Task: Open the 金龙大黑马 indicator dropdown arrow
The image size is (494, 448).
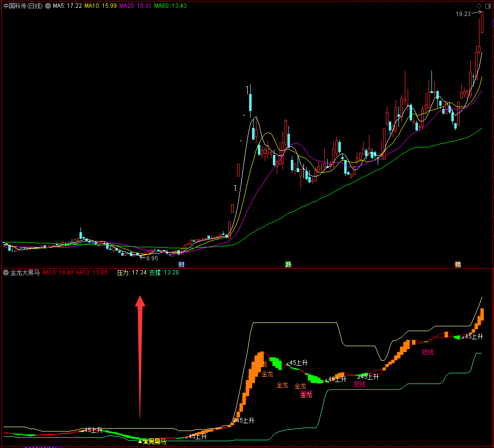Action: click(6, 272)
